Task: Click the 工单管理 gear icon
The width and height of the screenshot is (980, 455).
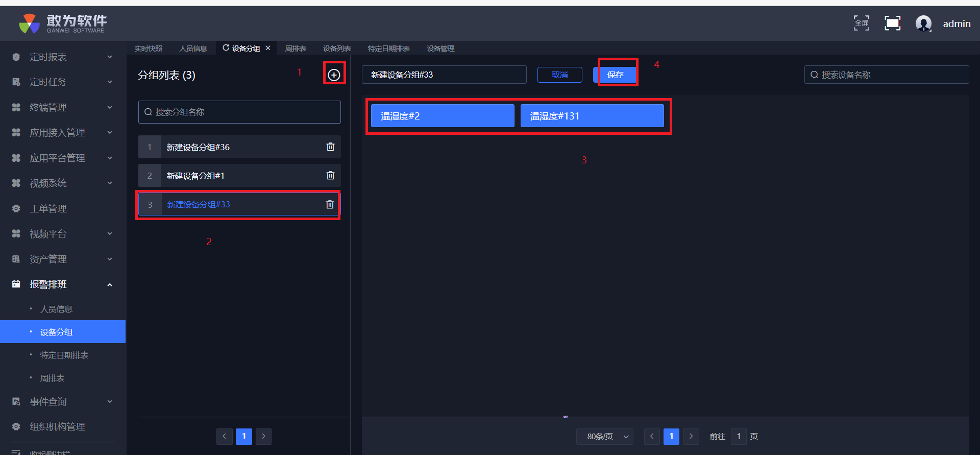Action: (x=16, y=209)
